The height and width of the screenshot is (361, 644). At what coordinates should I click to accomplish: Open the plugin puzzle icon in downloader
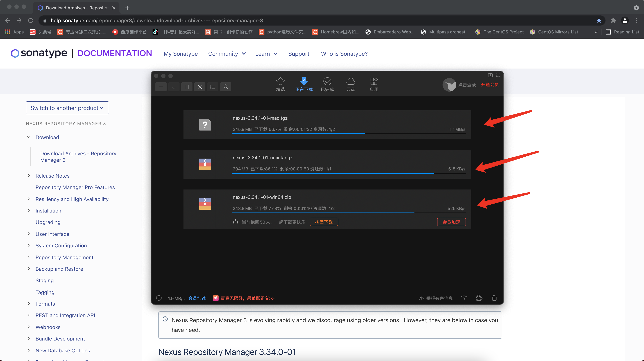479,298
